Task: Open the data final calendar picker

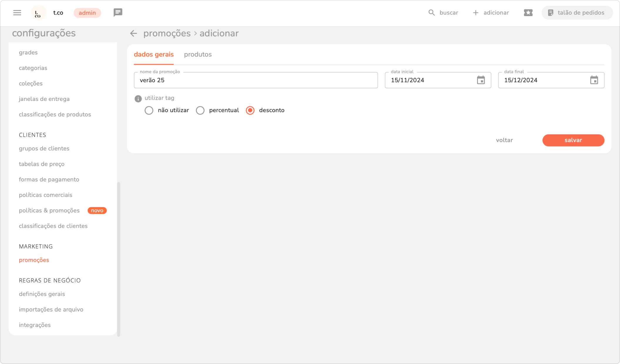Action: coord(594,80)
